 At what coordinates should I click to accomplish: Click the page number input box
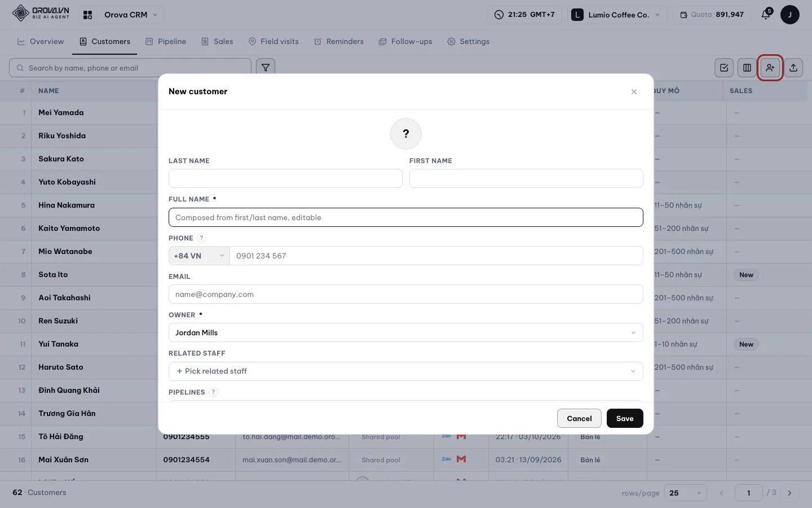click(749, 493)
